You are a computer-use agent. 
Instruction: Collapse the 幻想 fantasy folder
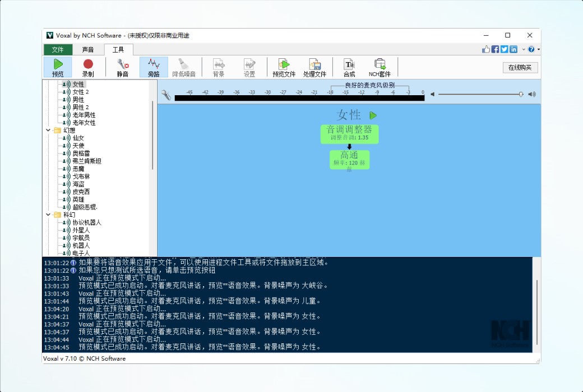pos(48,130)
